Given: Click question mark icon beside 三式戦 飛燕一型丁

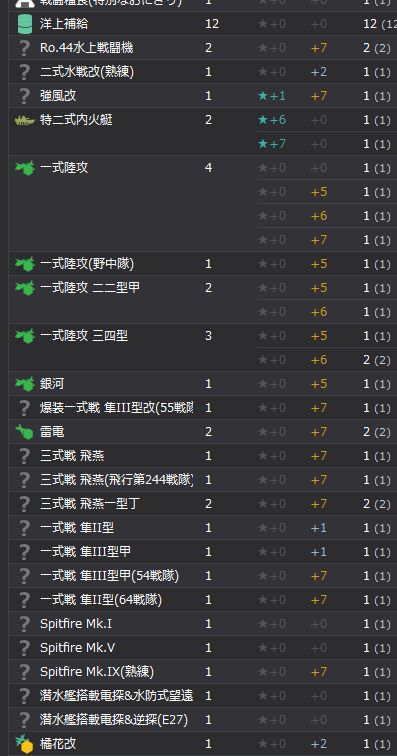Looking at the screenshot, I should click(x=24, y=504).
